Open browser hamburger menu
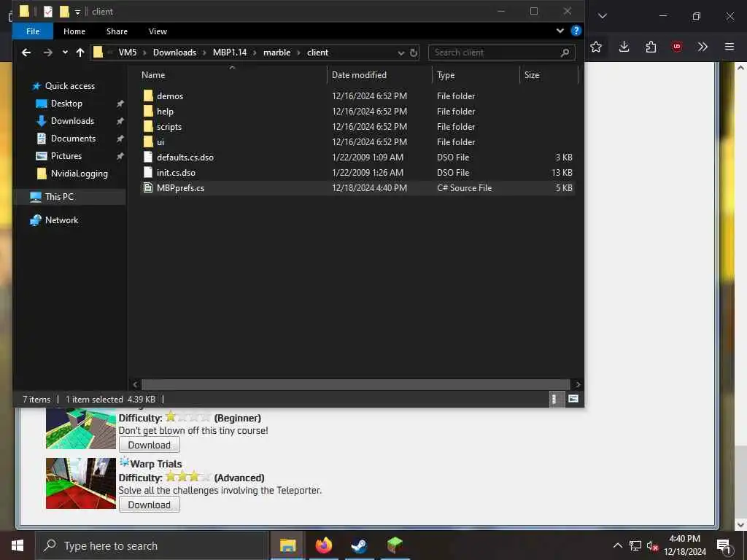Viewport: 747px width, 560px height. click(x=729, y=47)
